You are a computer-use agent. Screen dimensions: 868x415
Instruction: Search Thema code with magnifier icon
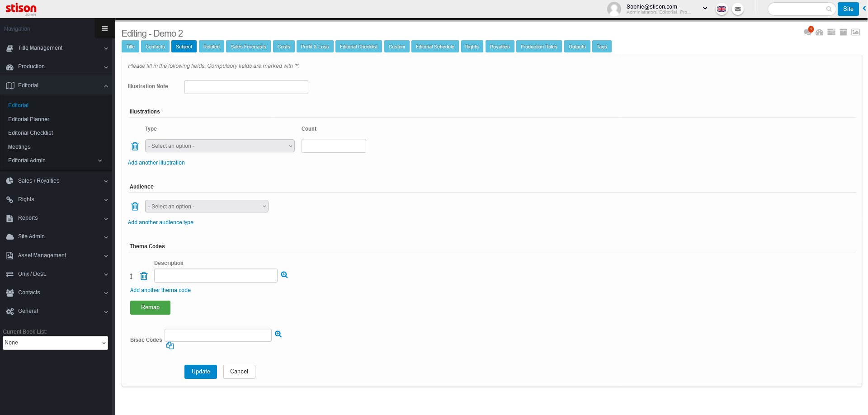click(x=284, y=275)
